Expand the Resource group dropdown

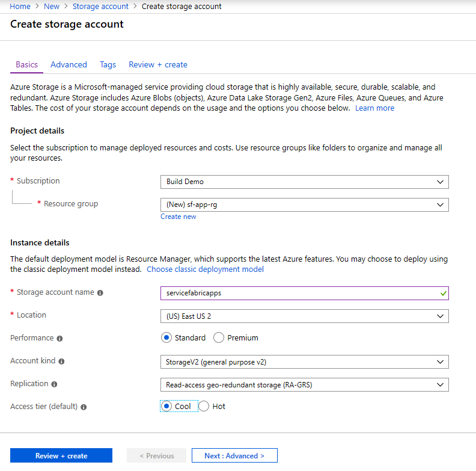click(x=304, y=205)
